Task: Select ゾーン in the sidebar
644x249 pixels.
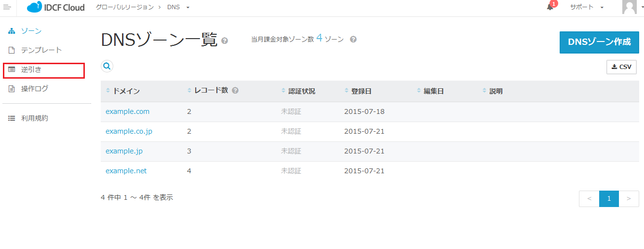Action: click(31, 31)
